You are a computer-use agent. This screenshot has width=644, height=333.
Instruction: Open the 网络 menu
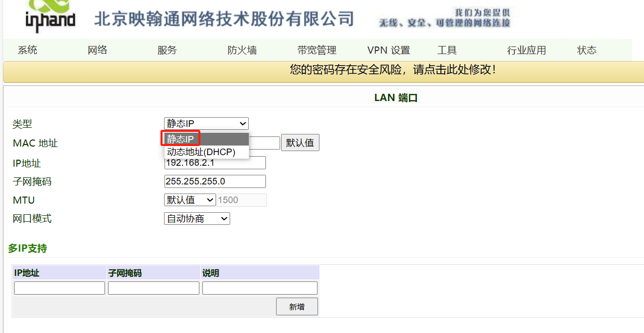point(97,50)
